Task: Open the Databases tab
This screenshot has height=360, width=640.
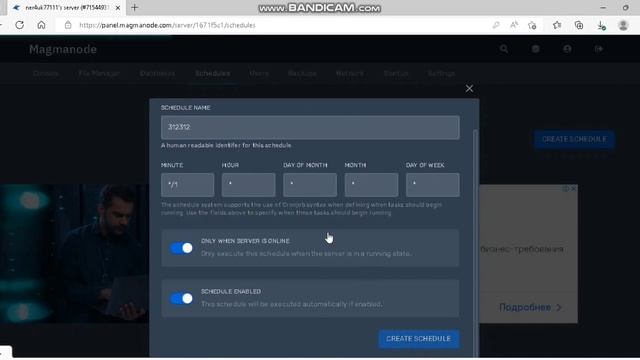Action: 157,74
